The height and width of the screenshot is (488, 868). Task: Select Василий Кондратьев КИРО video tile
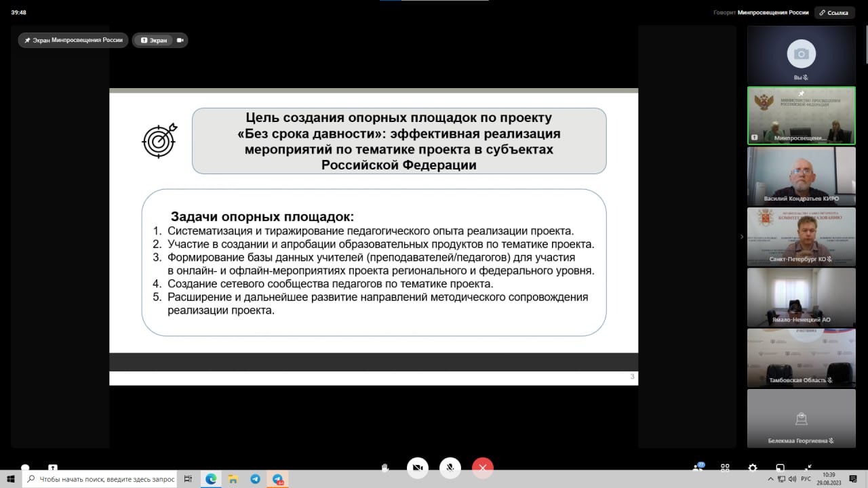(x=801, y=176)
